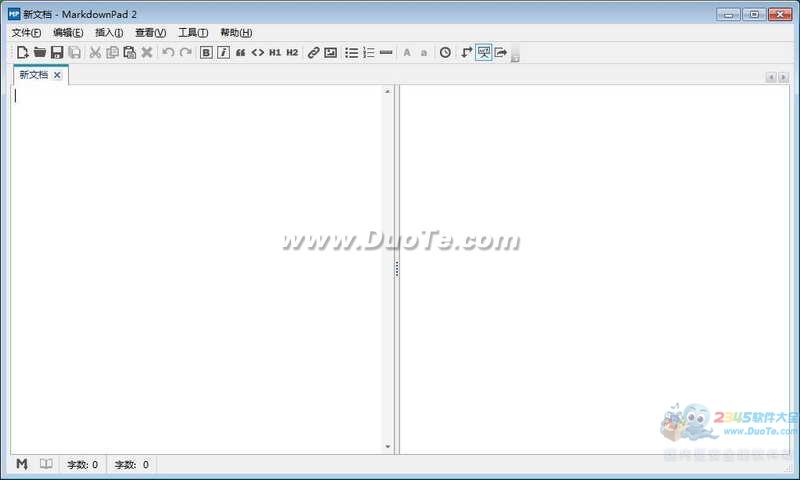Copy the selection with the toolbar copy icon

[x=112, y=52]
